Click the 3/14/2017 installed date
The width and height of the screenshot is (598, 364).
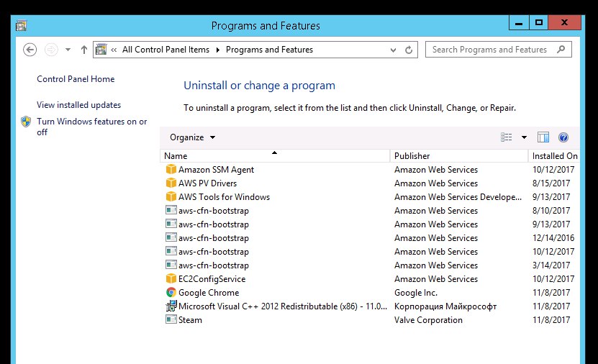tap(551, 265)
